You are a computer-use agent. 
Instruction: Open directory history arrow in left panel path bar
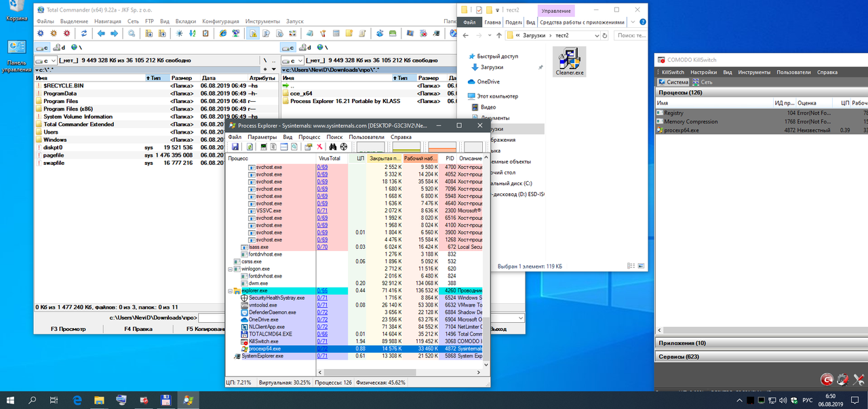[275, 69]
